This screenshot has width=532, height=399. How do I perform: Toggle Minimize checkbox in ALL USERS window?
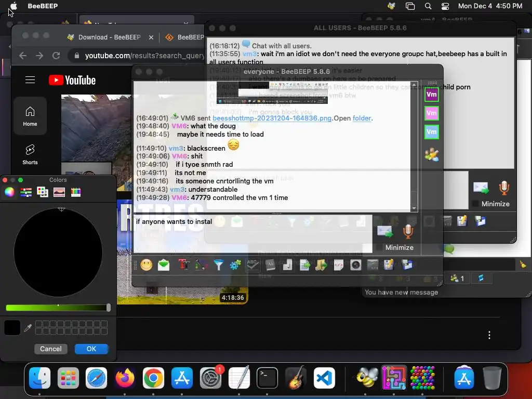click(x=475, y=204)
